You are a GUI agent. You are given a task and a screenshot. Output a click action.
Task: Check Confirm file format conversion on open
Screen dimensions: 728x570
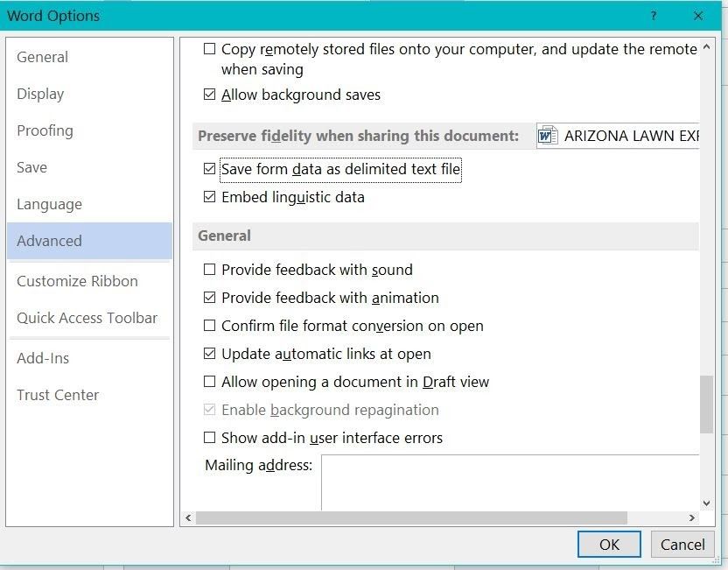point(209,326)
